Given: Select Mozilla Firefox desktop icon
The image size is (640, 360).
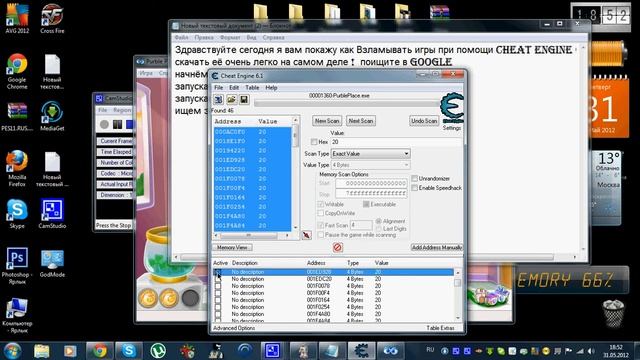Looking at the screenshot, I should point(17,169).
